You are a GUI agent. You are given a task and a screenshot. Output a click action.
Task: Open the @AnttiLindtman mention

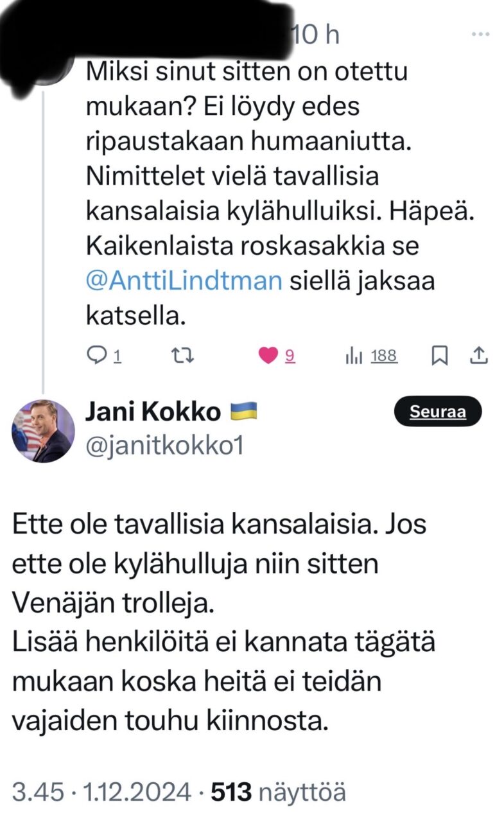pyautogui.click(x=184, y=282)
